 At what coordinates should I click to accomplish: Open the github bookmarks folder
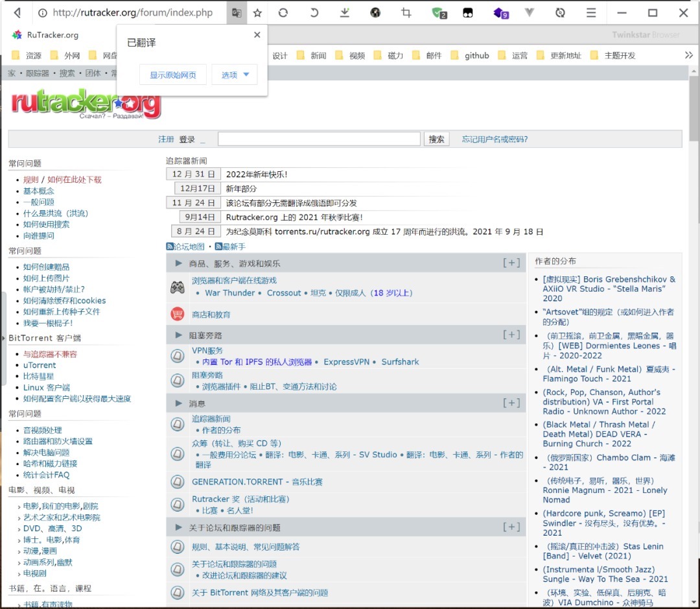[x=476, y=55]
